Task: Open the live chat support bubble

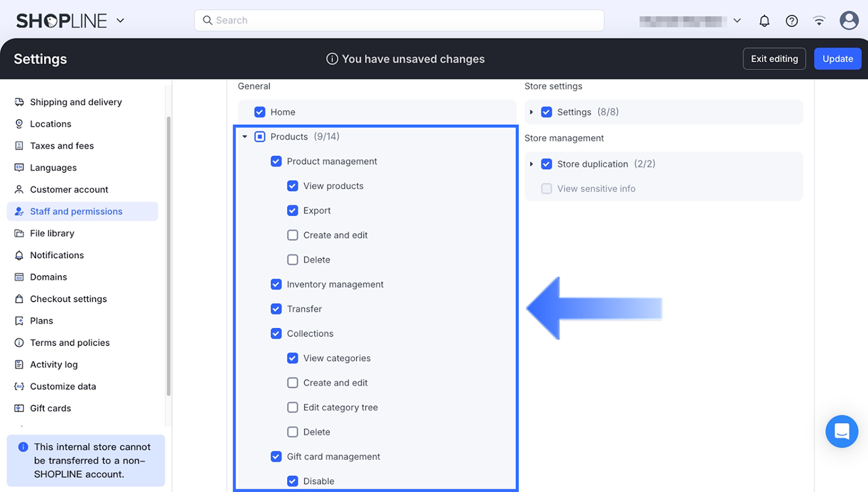Action: tap(841, 431)
